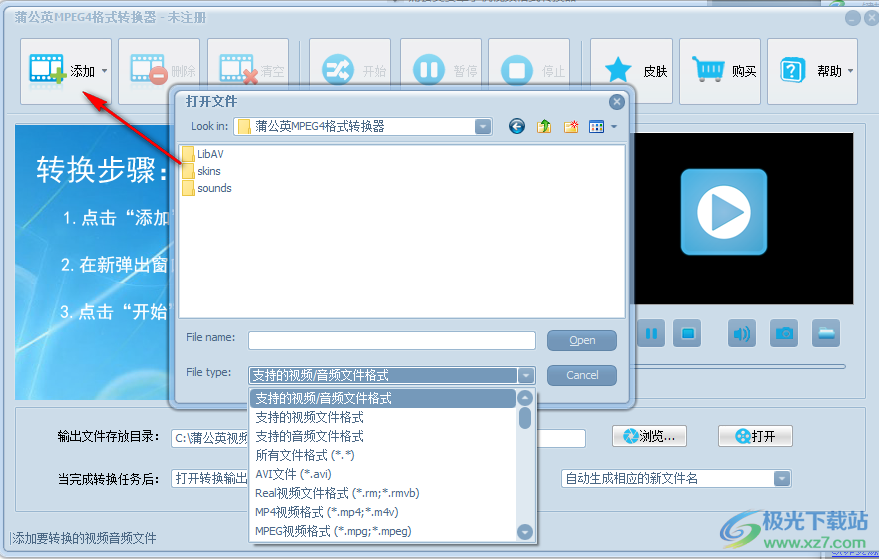This screenshot has height=559, width=879.
Task: Choose 所有文件格式 (*.*) option
Action: point(383,455)
